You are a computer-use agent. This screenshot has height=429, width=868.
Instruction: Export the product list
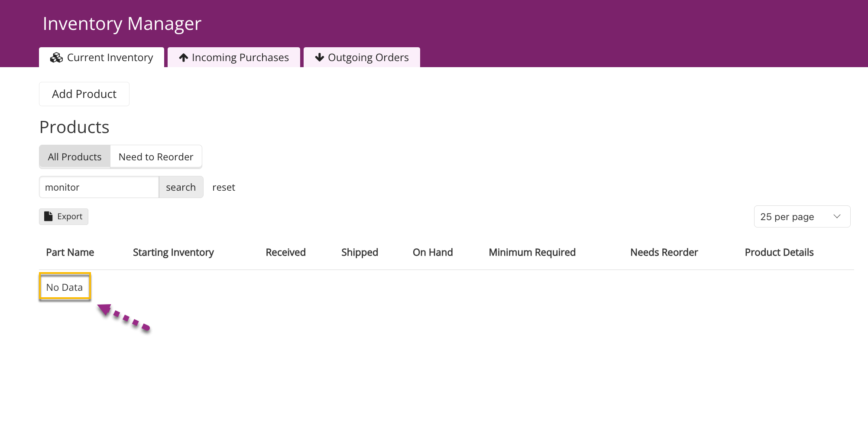64,217
